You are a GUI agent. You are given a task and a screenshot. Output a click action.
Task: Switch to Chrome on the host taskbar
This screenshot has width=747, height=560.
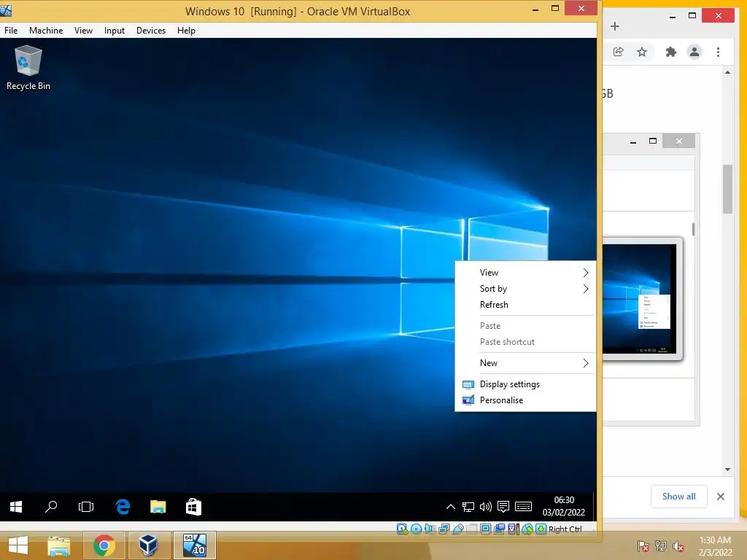[x=104, y=545]
